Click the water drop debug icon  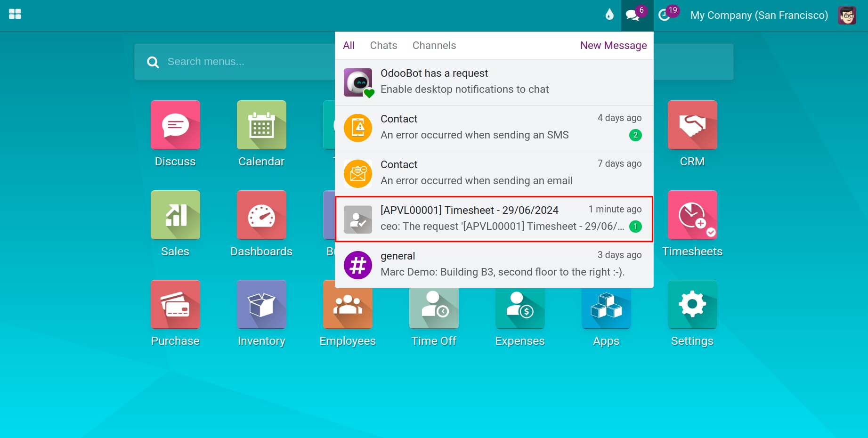click(609, 15)
